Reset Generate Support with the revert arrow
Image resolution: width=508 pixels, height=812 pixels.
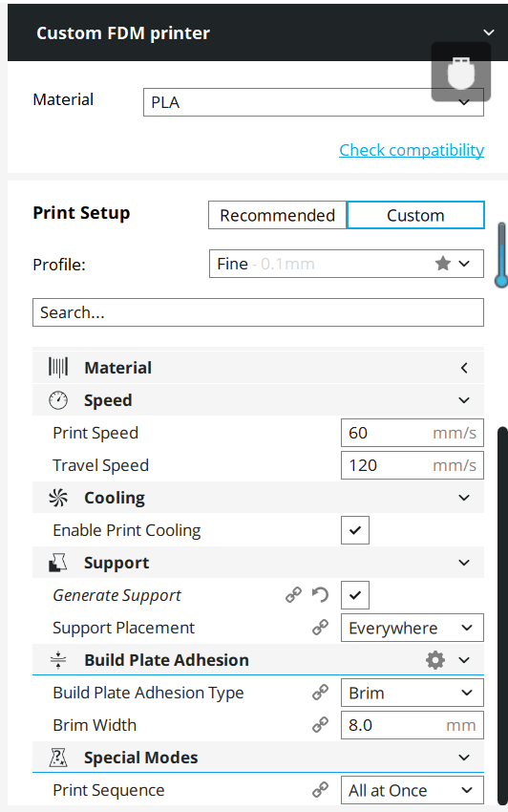coord(321,595)
